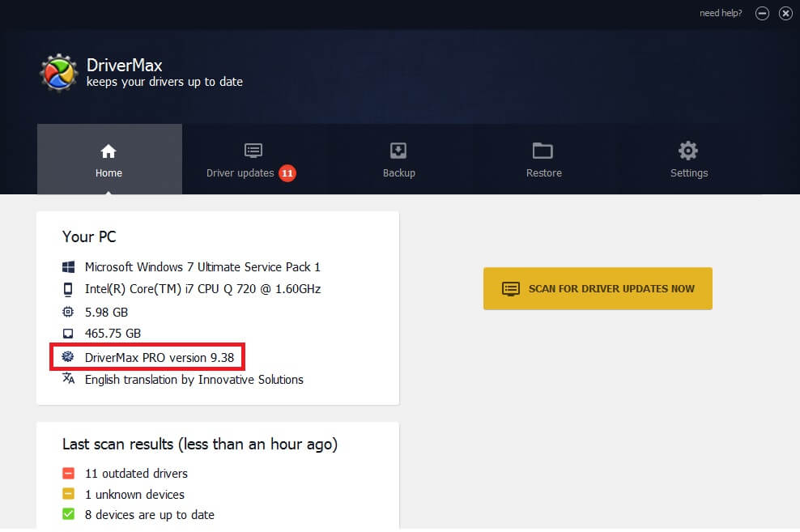The height and width of the screenshot is (532, 800).
Task: Click the '5.98 GB' memory value
Action: (106, 313)
